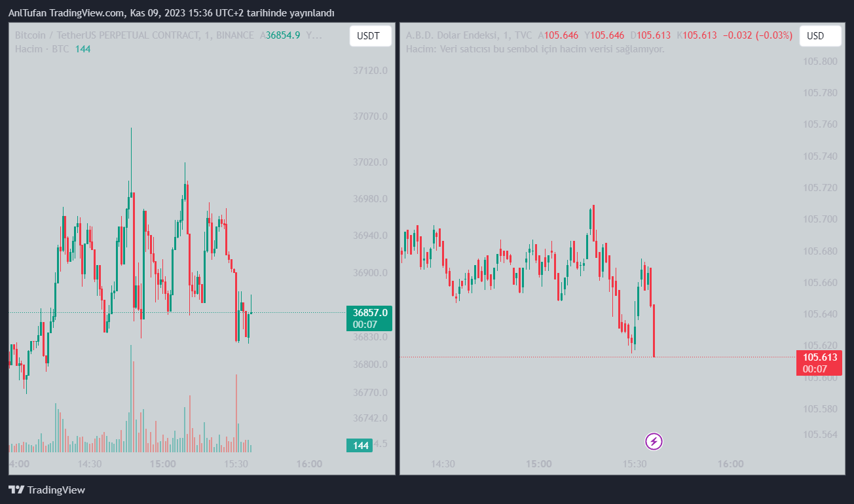
Task: Click the 105.800 price axis label
Action: coord(819,62)
